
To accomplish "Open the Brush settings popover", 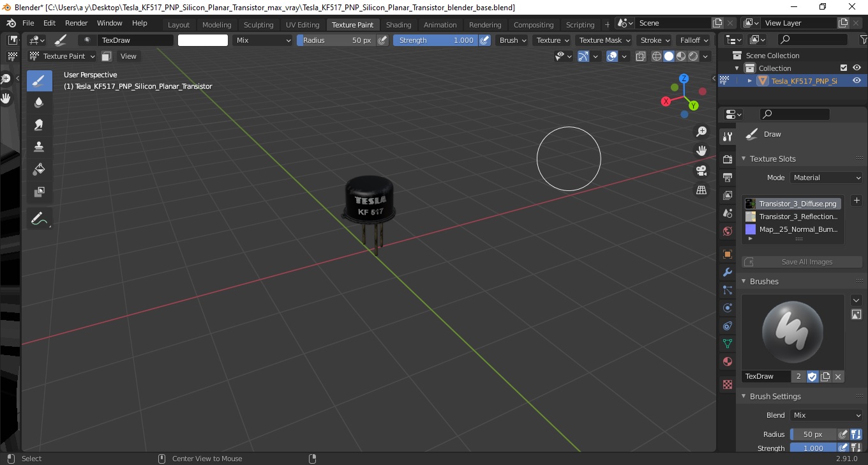I will (x=513, y=40).
